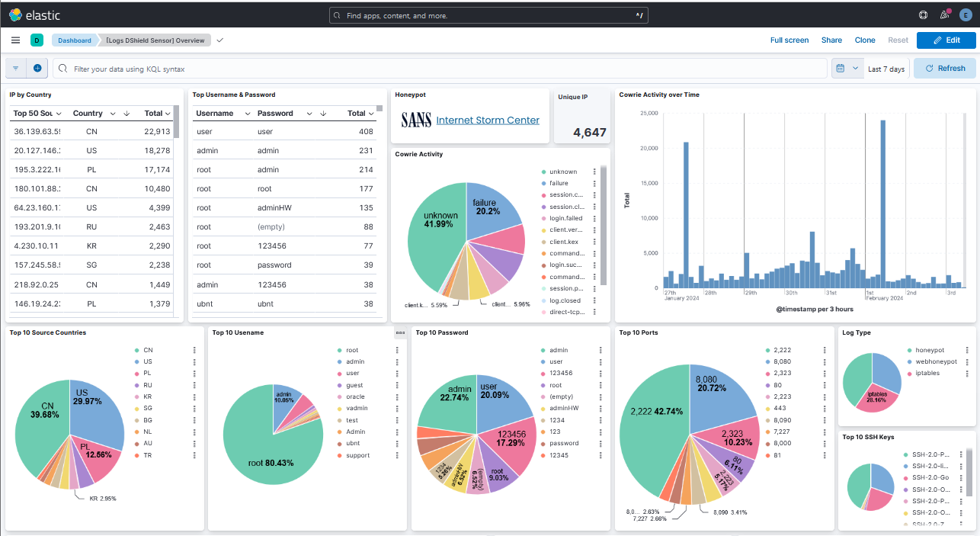Open the help menu icon
Screen dimensions: 980x536
click(x=923, y=14)
